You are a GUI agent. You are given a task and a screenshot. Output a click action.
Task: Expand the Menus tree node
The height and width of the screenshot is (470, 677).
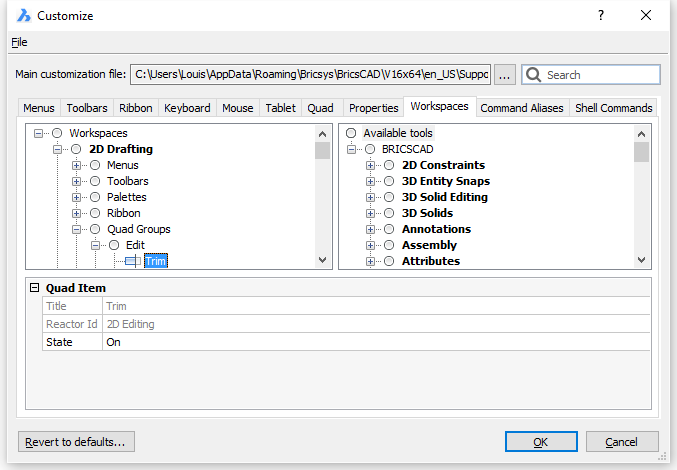[x=76, y=165]
